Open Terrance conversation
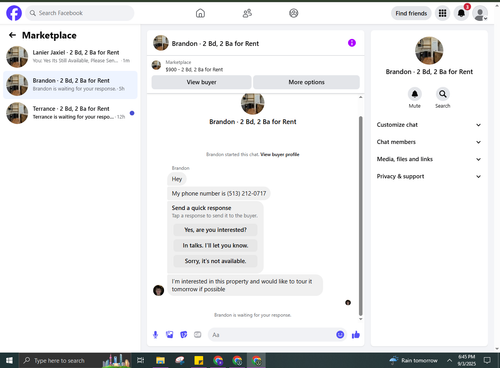Viewport: 500px width, 368px height. click(70, 113)
